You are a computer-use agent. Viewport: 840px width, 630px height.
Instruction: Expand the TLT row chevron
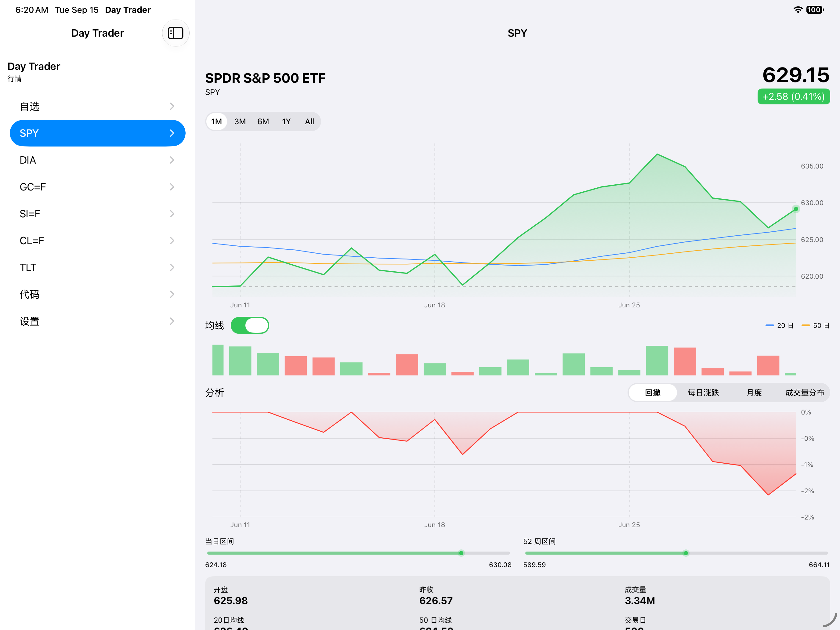click(172, 268)
